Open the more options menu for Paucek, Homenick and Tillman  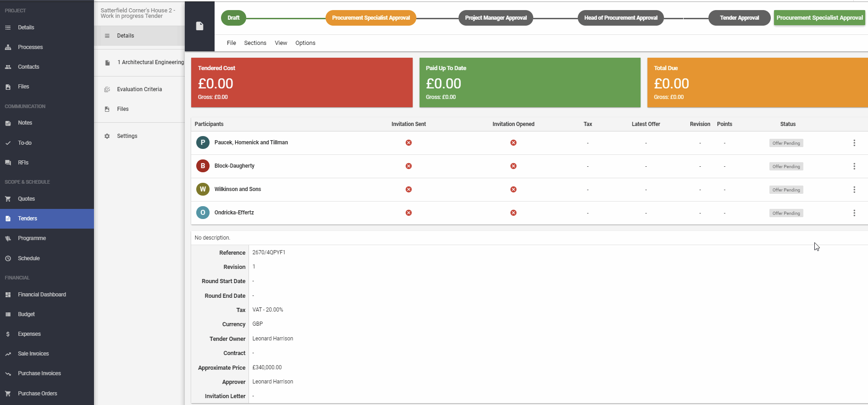point(854,143)
